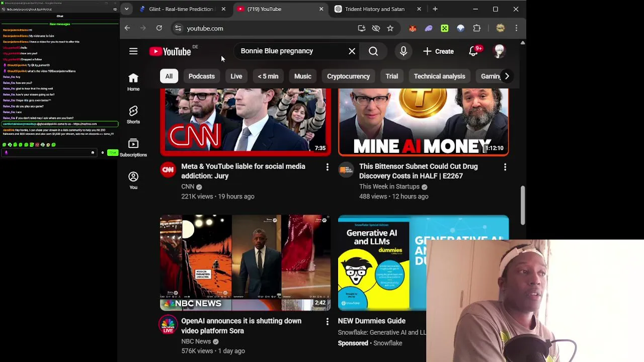Open the Meta & YouTube liable video title
644x362 pixels.
244,171
